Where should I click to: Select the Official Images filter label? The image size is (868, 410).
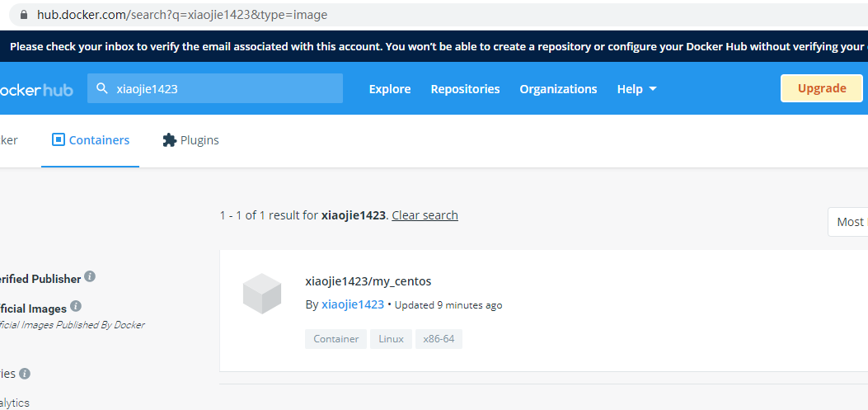[33, 309]
